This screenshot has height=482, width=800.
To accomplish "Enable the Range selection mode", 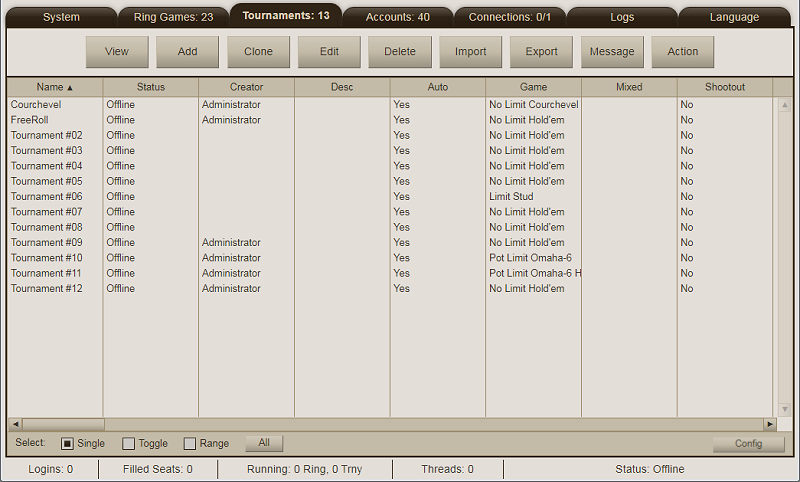I will [x=190, y=443].
